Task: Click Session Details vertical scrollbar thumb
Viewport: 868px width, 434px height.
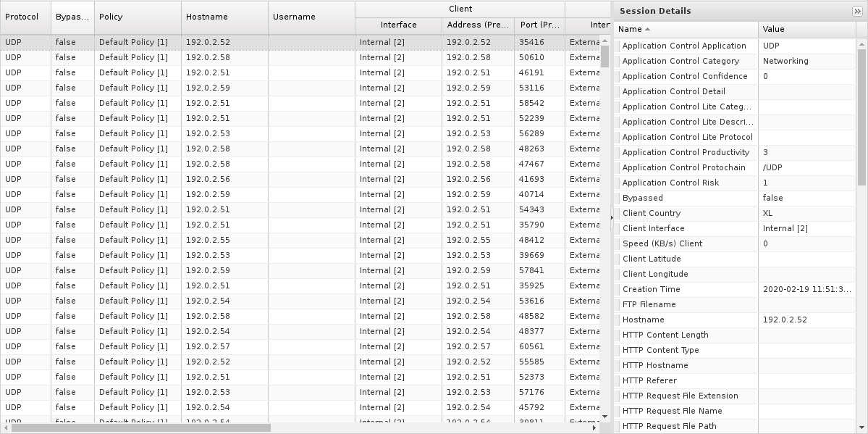Action: pyautogui.click(x=861, y=117)
